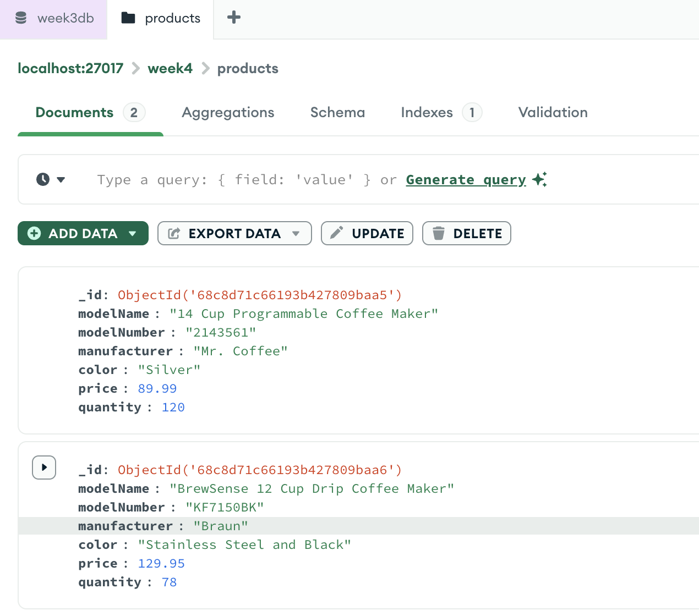Click the "Mr. Coffee" manufacturer value
This screenshot has width=699, height=616.
click(241, 351)
